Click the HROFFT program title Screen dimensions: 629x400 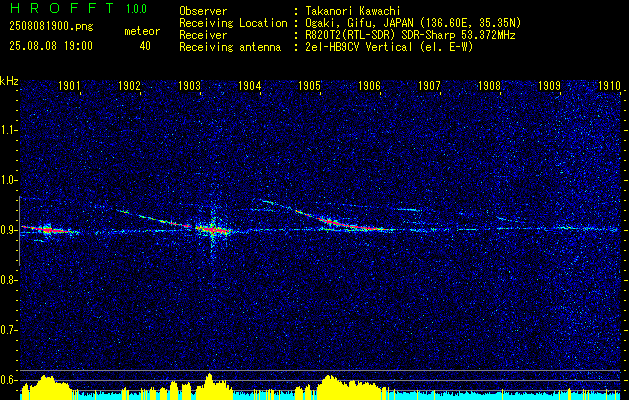[x=62, y=8]
